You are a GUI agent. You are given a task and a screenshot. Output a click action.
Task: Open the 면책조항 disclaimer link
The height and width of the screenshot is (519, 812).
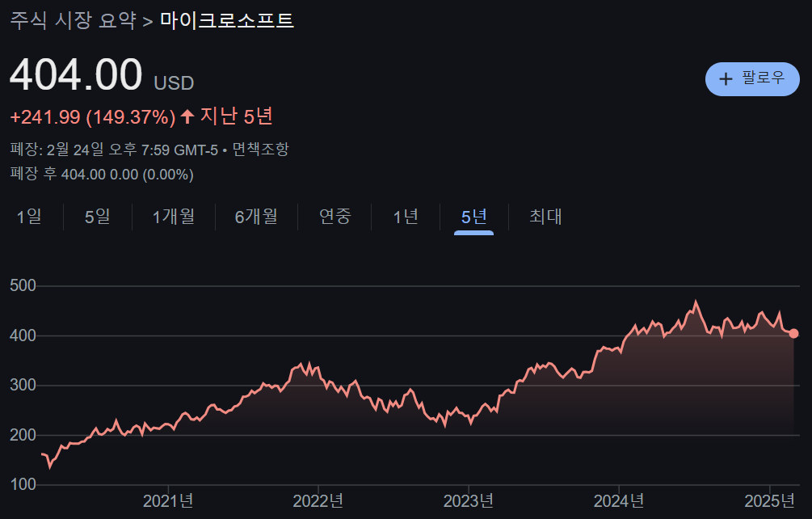(260, 150)
